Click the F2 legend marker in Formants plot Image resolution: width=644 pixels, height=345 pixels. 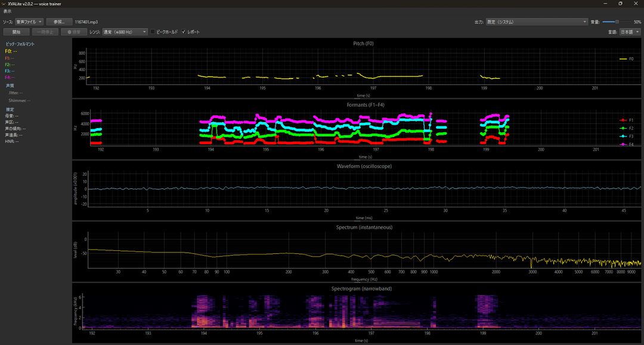point(623,128)
